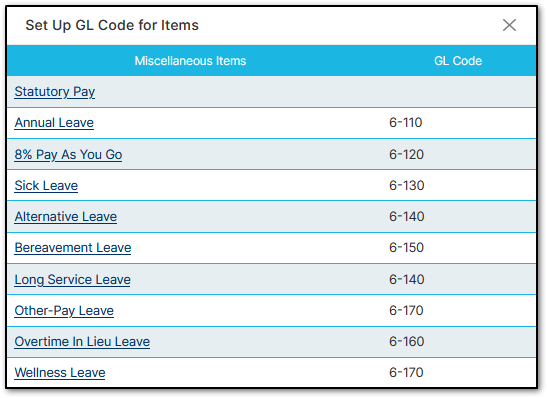This screenshot has width=547, height=398.
Task: Click the 6-120 GL code value
Action: 406,154
